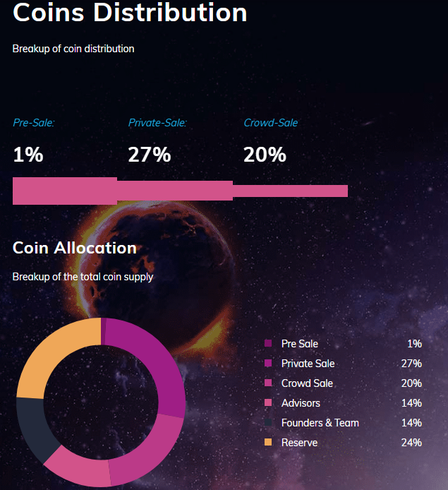The image size is (448, 490).
Task: Click the Private Sale legend color swatch
Action: [x=268, y=363]
